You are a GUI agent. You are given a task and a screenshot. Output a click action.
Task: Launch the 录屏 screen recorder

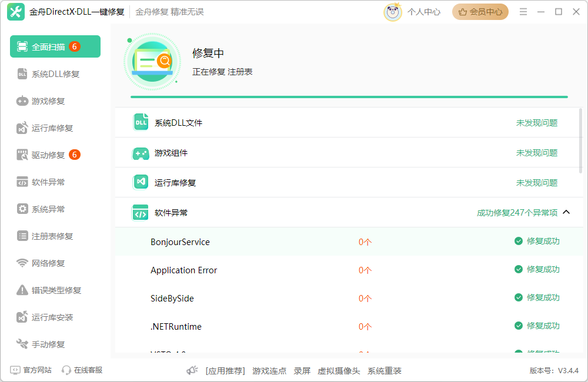(x=302, y=371)
